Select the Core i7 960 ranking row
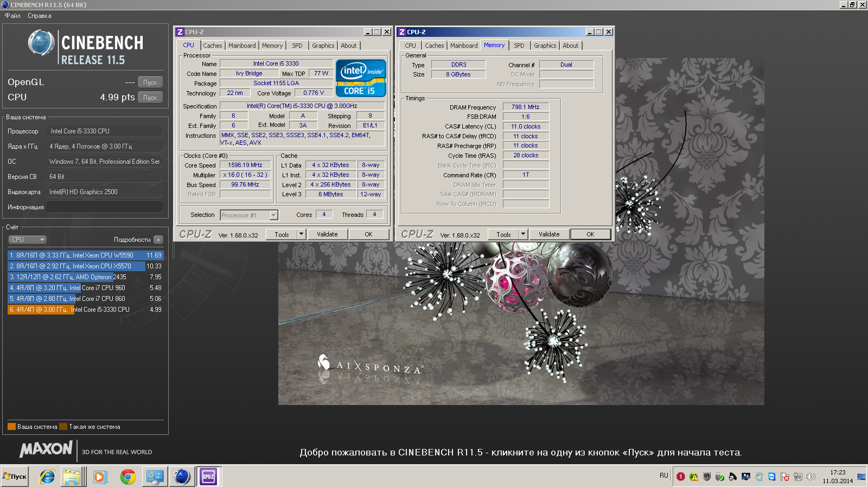This screenshot has width=868, height=488. [x=85, y=288]
